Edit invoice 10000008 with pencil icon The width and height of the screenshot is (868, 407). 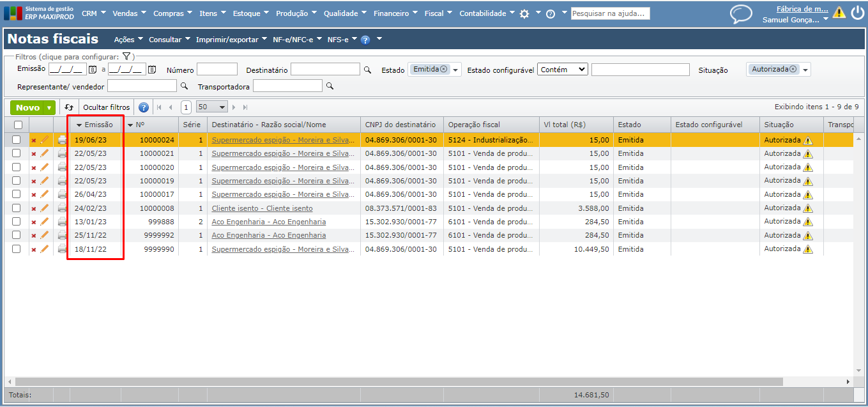pyautogui.click(x=44, y=208)
